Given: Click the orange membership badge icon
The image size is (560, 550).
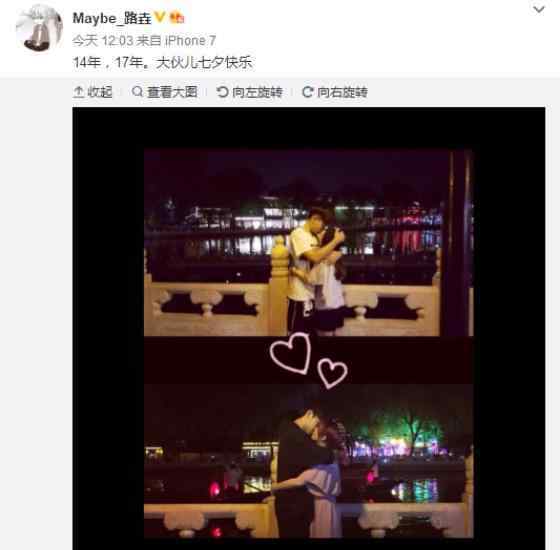Looking at the screenshot, I should 177,17.
